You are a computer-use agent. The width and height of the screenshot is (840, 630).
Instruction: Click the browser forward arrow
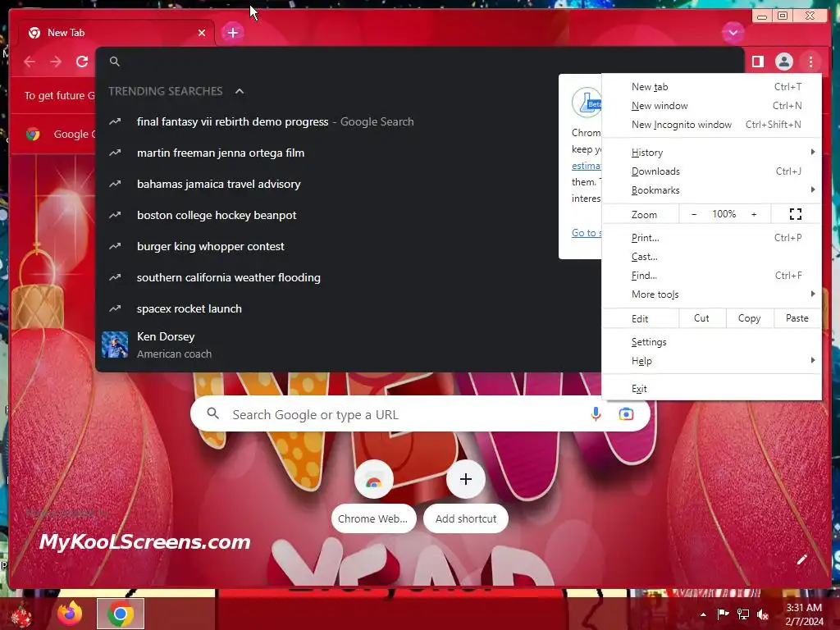[x=56, y=62]
